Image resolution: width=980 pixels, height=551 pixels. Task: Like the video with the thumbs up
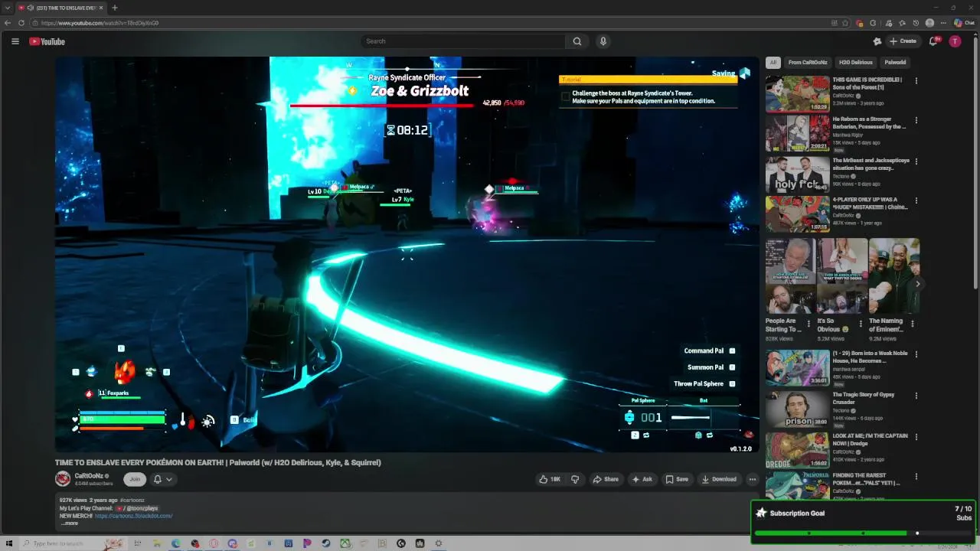[x=549, y=479]
